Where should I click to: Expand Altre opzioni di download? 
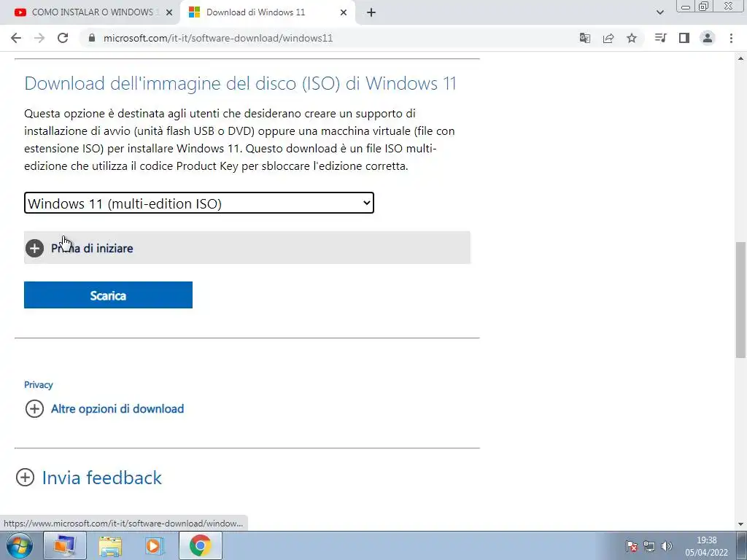[x=104, y=408]
